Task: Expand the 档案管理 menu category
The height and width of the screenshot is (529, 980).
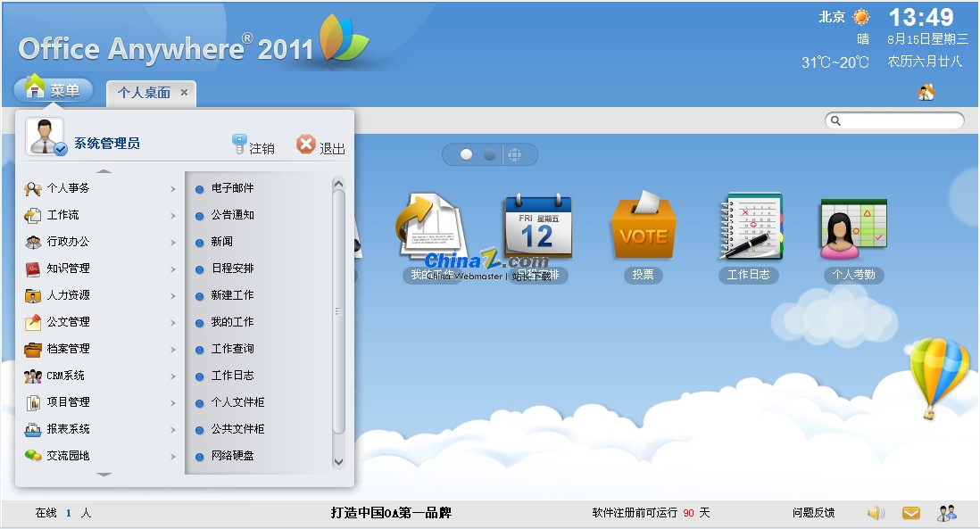Action: tap(100, 349)
